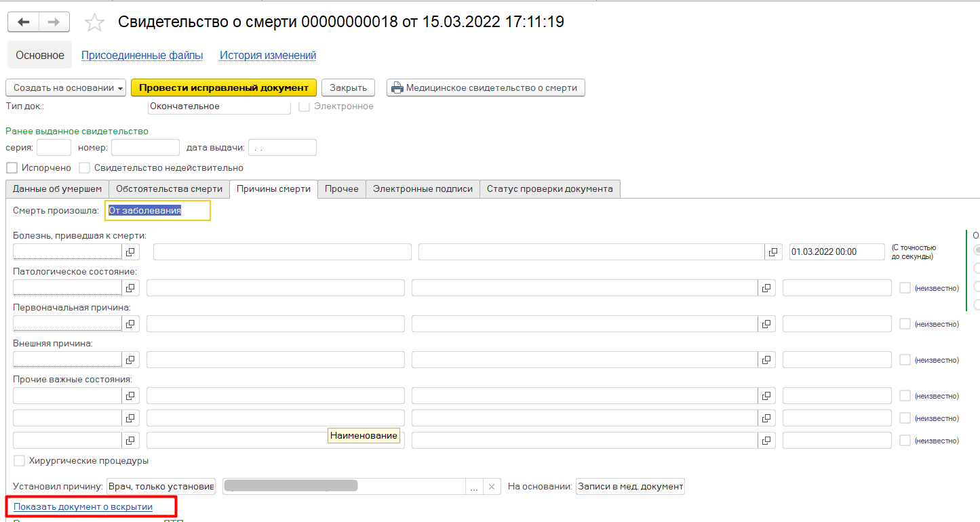This screenshot has height=522, width=980.
Task: Open name selection in first Прочие важные состояния row
Action: point(766,395)
